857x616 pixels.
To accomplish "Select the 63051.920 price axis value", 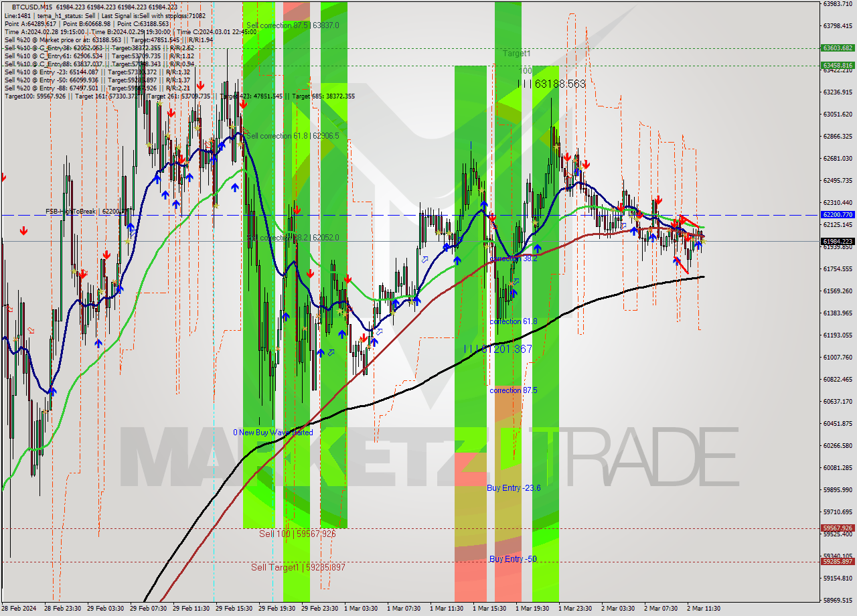I will coord(838,114).
